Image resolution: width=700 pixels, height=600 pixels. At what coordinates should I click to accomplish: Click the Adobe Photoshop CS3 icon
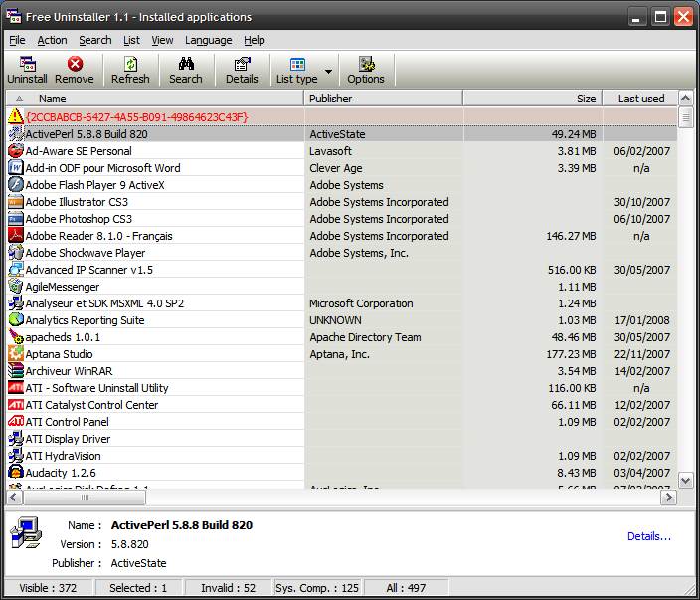pos(16,219)
